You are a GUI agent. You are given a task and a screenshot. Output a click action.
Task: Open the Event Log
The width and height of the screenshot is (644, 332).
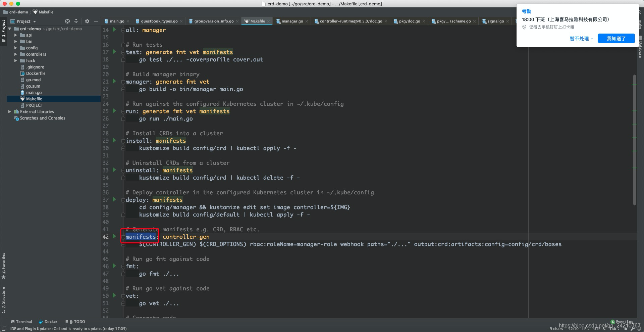tap(622, 322)
